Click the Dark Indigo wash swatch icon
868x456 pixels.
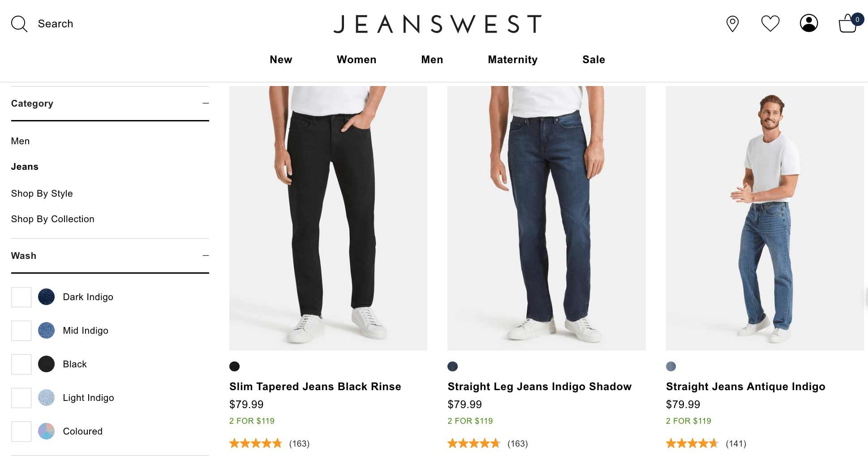46,297
